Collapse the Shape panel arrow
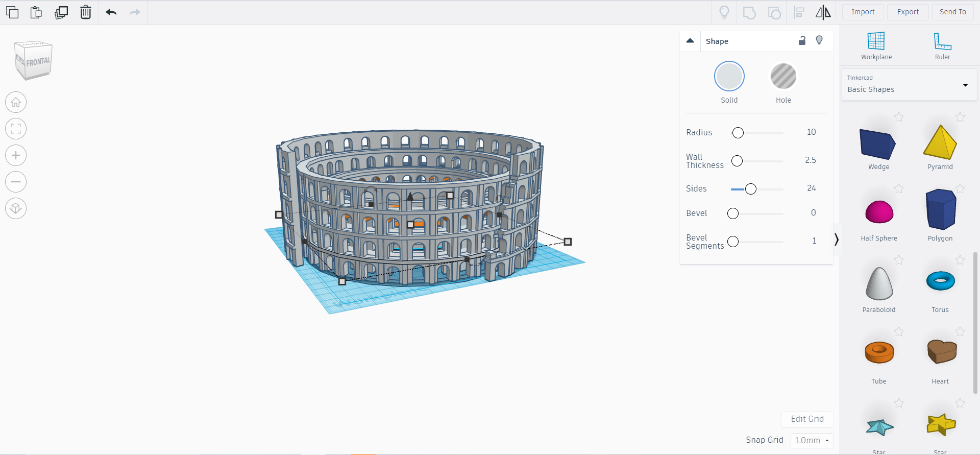The width and height of the screenshot is (980, 455). click(690, 41)
